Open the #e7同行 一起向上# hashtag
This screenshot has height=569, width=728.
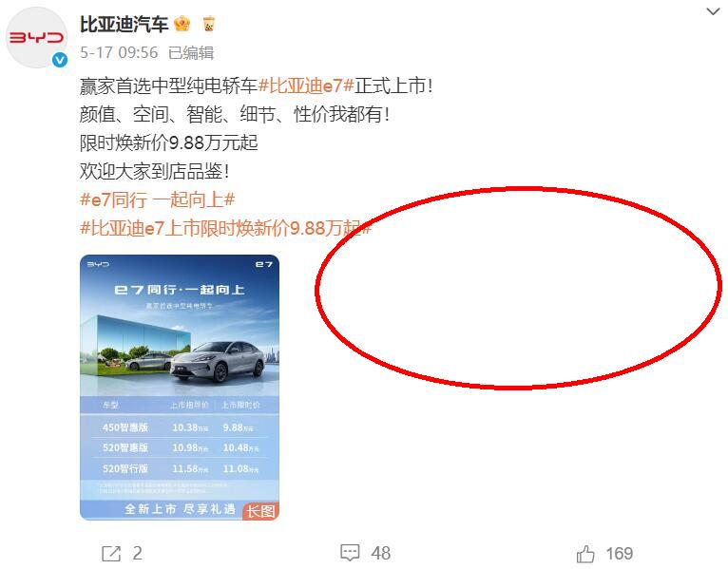point(158,199)
